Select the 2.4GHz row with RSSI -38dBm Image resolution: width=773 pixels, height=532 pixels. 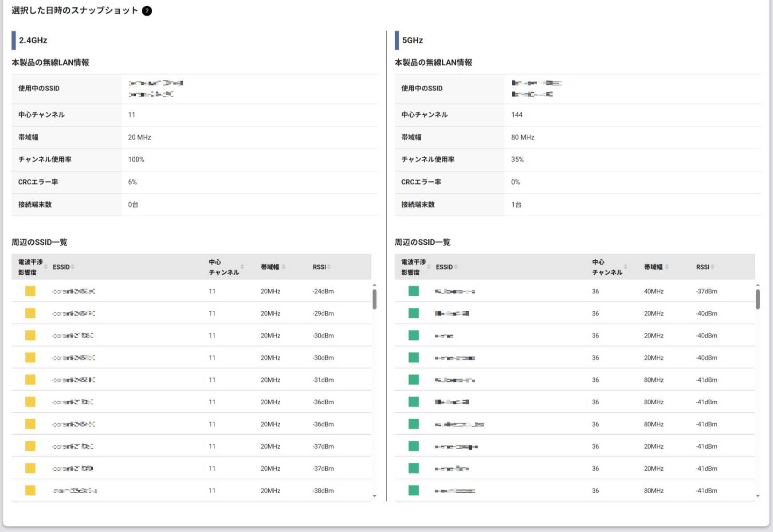[x=191, y=490]
